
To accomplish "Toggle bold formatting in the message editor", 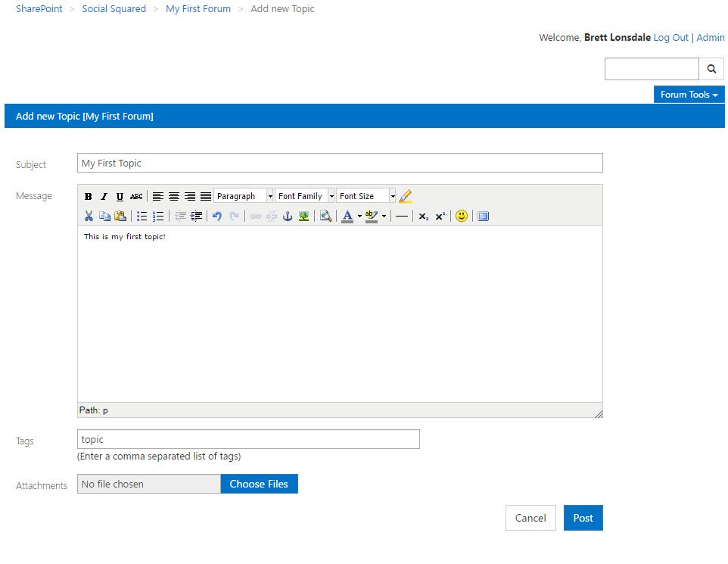I will point(89,196).
